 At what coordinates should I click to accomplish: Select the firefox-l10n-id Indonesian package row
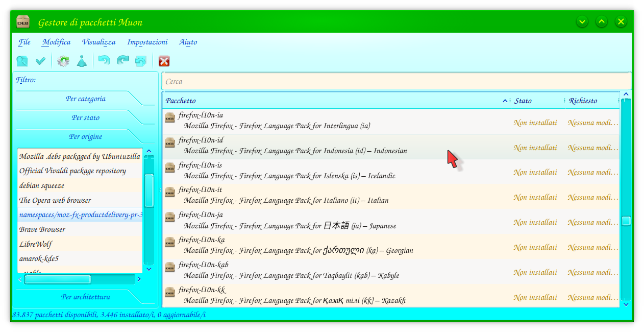point(391,147)
